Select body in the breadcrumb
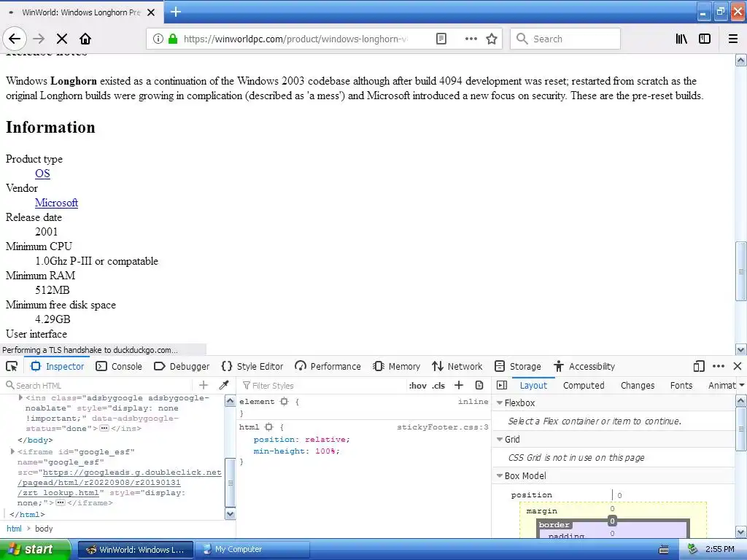 coord(44,529)
